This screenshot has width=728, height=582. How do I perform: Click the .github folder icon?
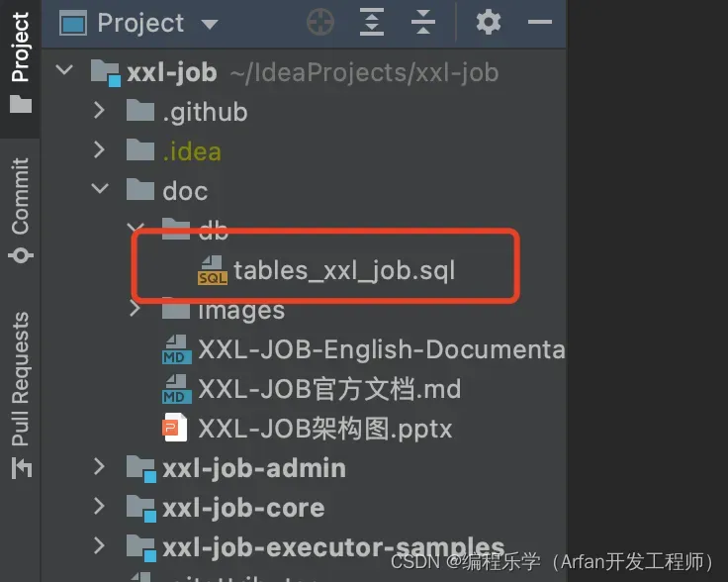point(140,111)
